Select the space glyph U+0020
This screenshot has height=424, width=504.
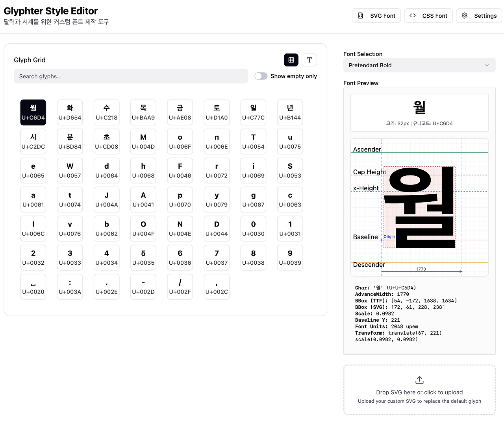33,286
